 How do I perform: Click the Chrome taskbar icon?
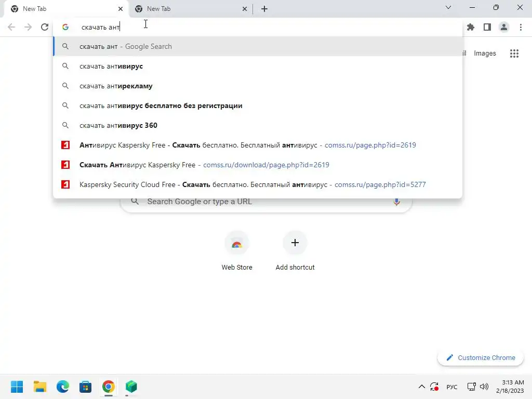[108, 387]
